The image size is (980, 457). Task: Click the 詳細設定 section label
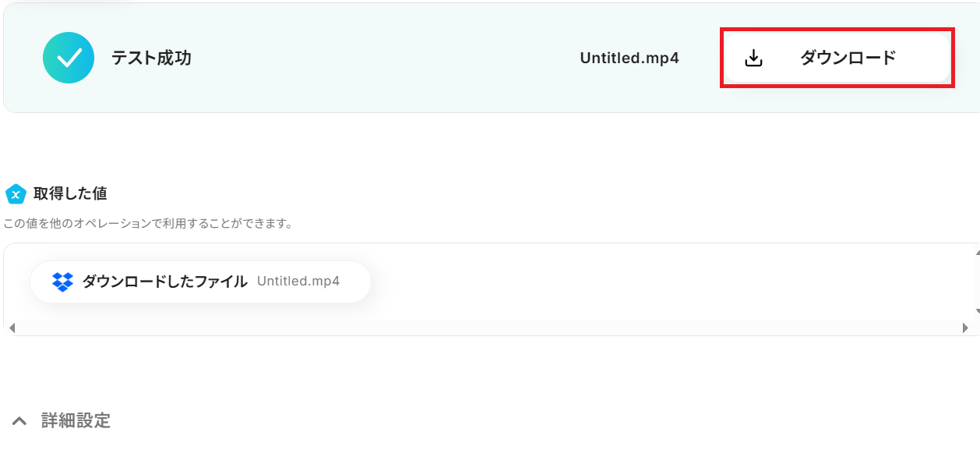[x=76, y=421]
